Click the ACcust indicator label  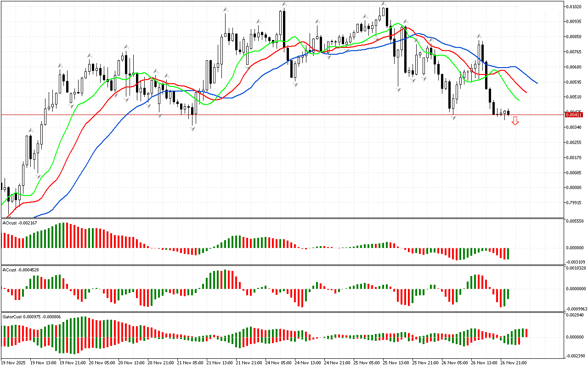point(20,270)
